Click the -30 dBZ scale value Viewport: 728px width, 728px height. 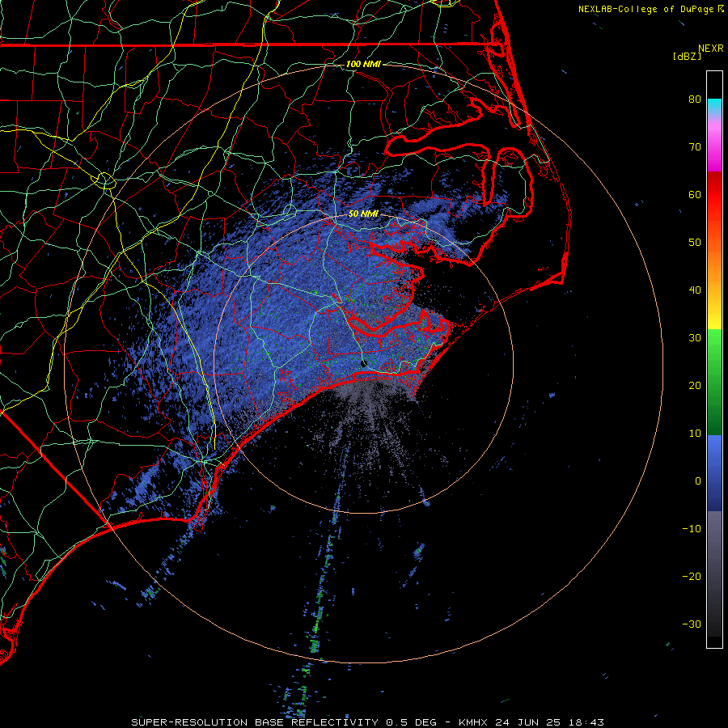692,624
